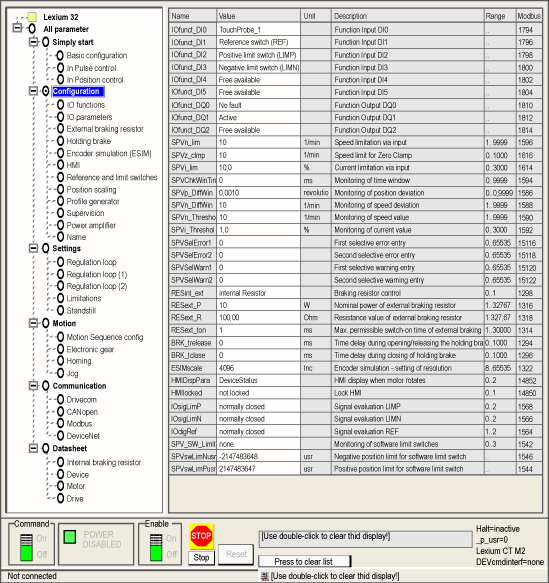Open Motion Sequence config

click(x=105, y=337)
